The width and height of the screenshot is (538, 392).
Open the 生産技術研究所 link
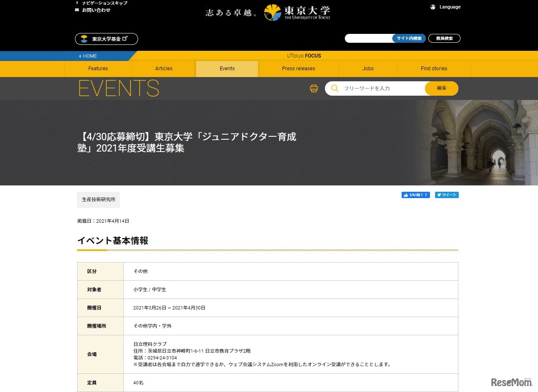tap(98, 199)
